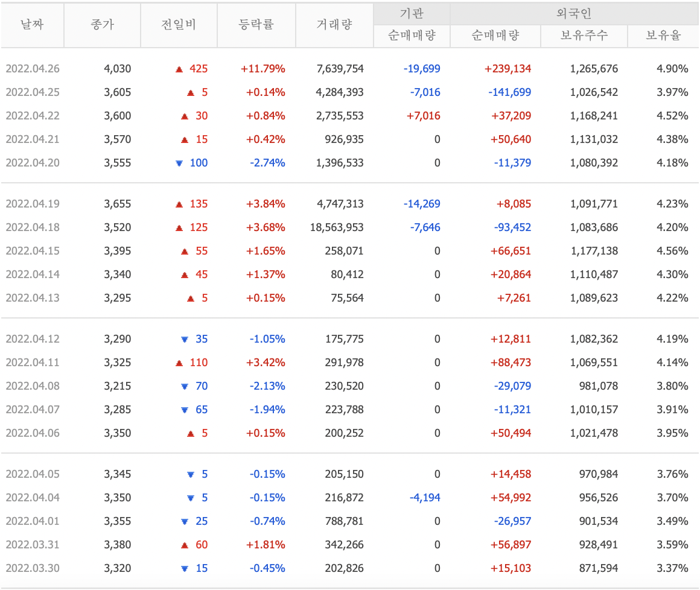Click institution net value -19,699
Viewport: 700px width, 590px height.
(422, 69)
